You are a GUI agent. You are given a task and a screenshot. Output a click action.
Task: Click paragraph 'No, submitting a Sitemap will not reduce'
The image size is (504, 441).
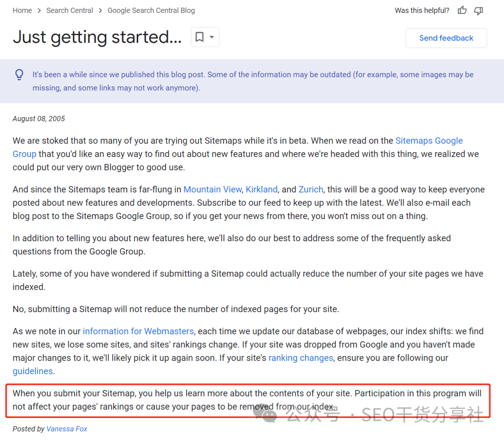click(x=176, y=309)
